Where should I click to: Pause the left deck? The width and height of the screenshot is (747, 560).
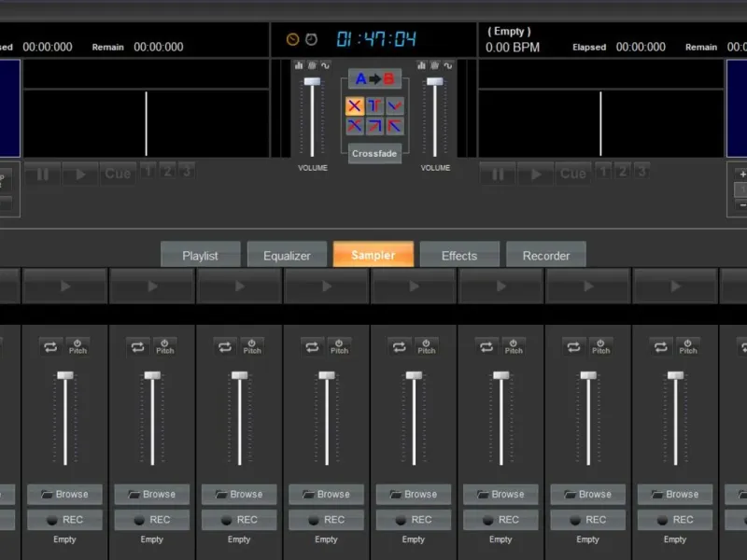(x=43, y=175)
